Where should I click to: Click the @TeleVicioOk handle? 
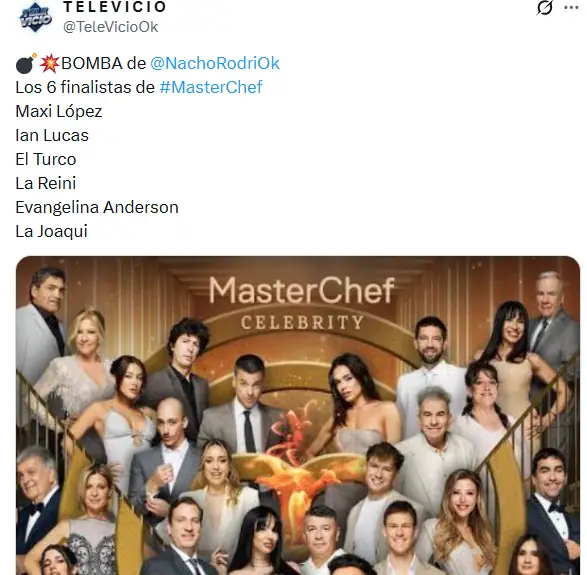(x=110, y=27)
